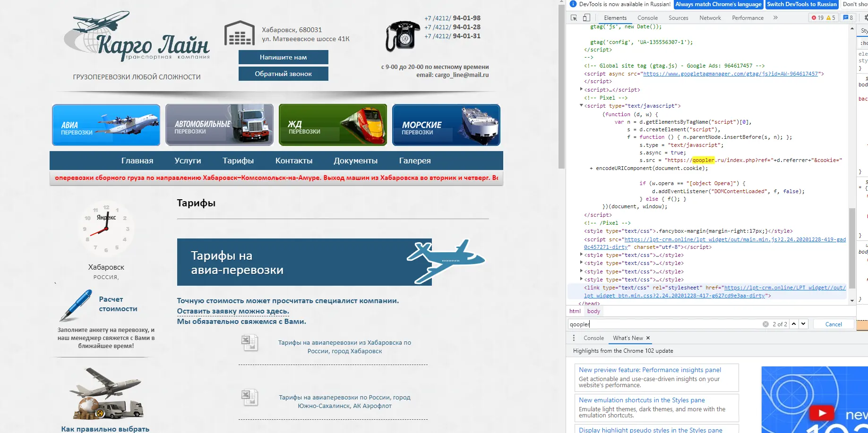This screenshot has width=868, height=433.
Task: Open the Морские перевозки banner
Action: click(x=446, y=125)
